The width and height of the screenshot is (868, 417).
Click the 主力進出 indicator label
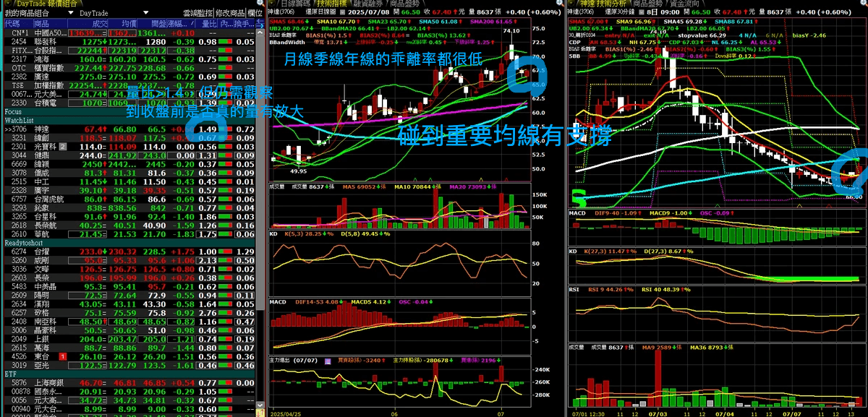(281, 359)
